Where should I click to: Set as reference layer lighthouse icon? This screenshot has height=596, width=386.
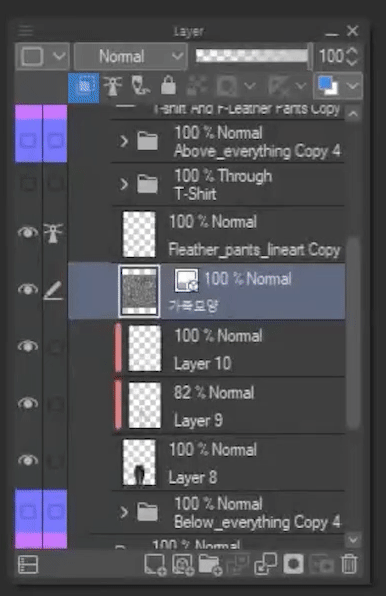coord(113,86)
